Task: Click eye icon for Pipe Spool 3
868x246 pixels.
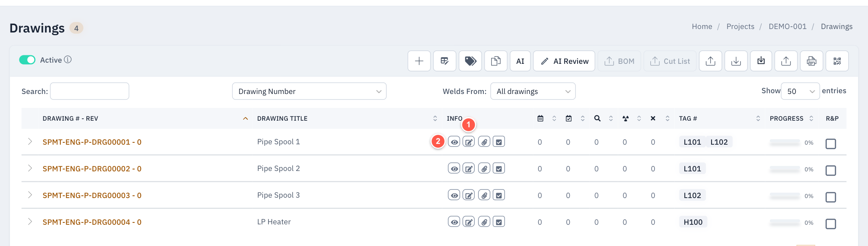Action: [x=454, y=195]
